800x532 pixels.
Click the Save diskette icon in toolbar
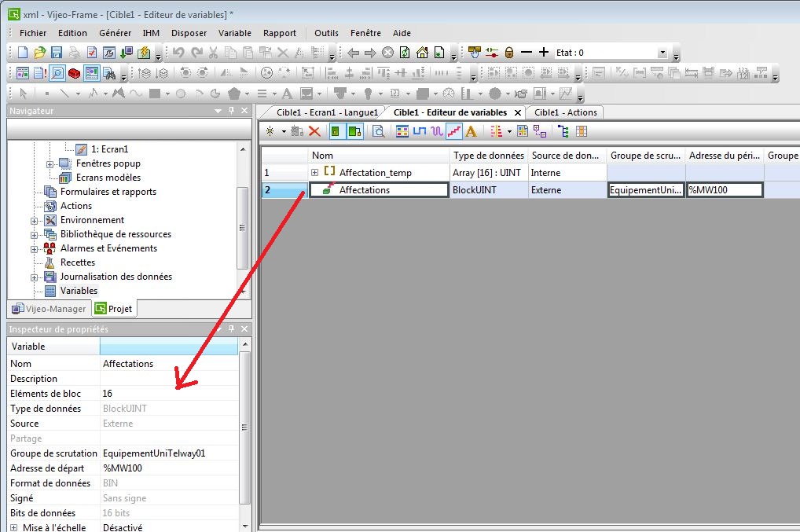tap(57, 53)
